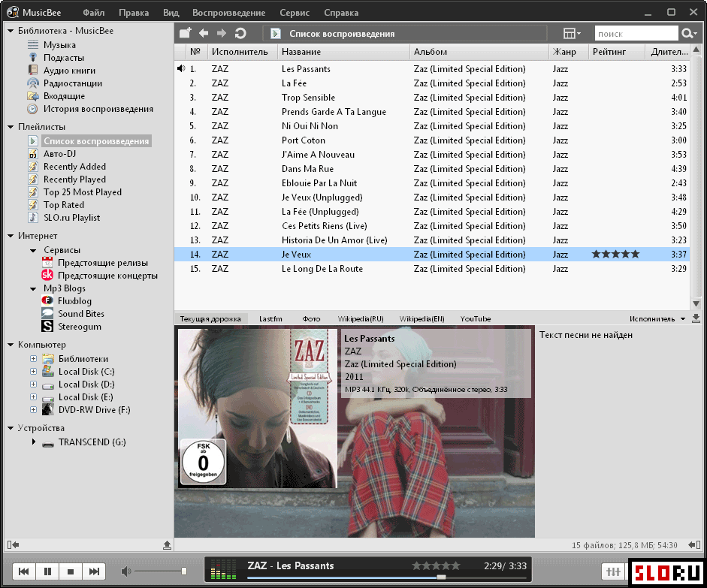Collapse the Сервисы subsection

tap(33, 250)
